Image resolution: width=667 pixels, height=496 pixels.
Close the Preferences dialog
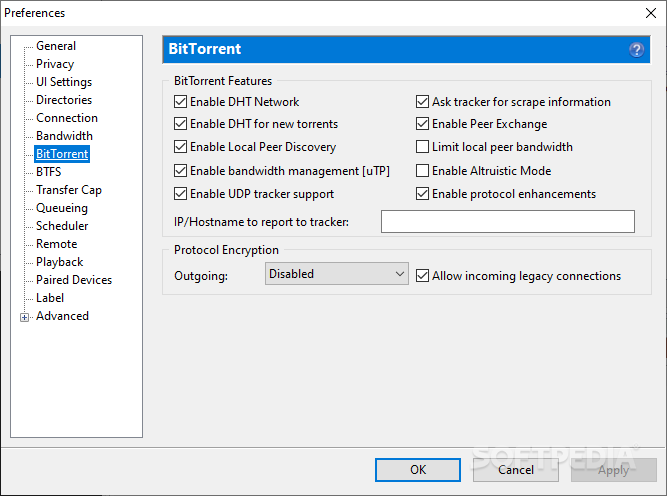(650, 13)
